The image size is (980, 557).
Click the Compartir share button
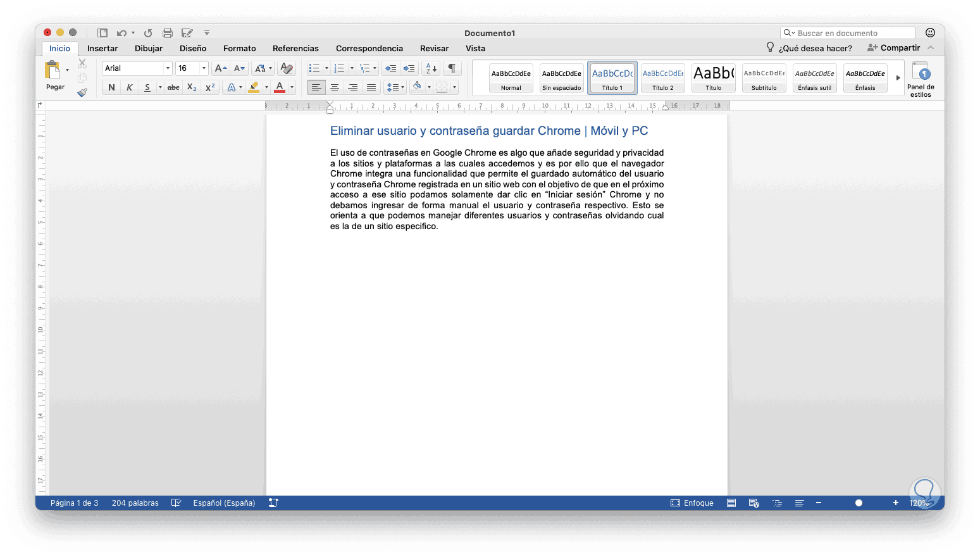pos(894,48)
